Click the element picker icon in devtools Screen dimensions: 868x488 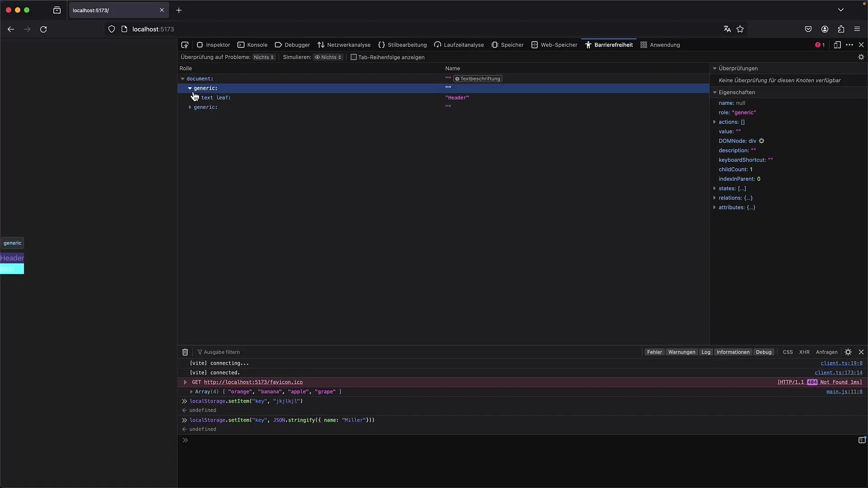coord(185,45)
